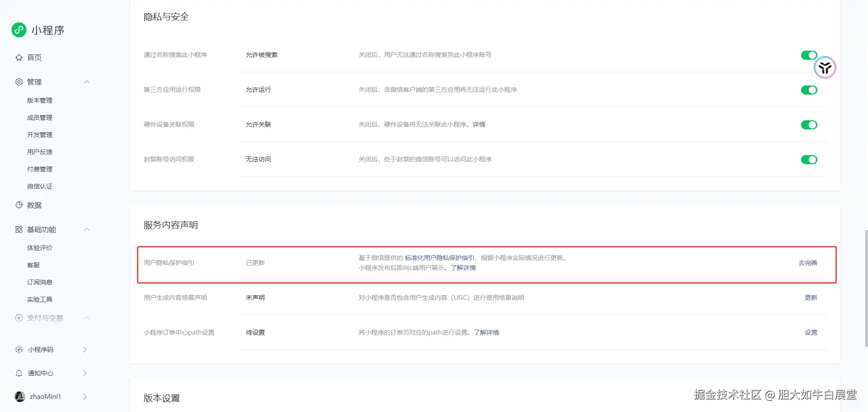Open the 标准化用户隐私保护指引 link

[439, 258]
